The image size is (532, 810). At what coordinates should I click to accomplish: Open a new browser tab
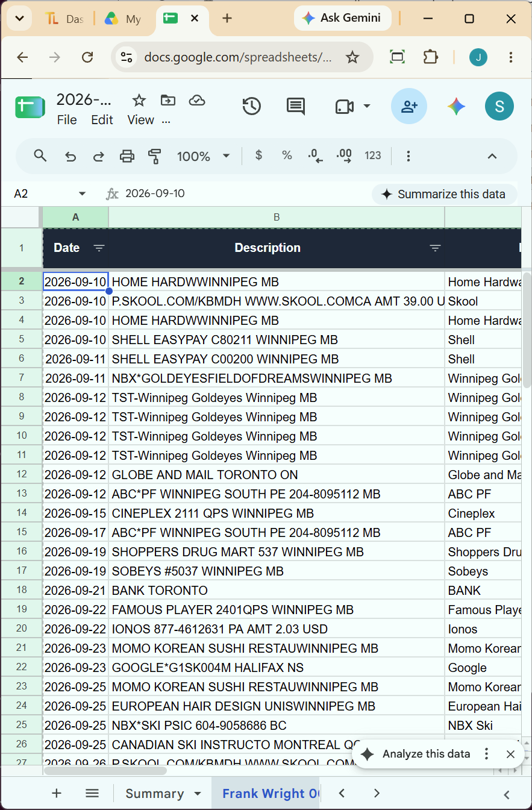(x=227, y=19)
